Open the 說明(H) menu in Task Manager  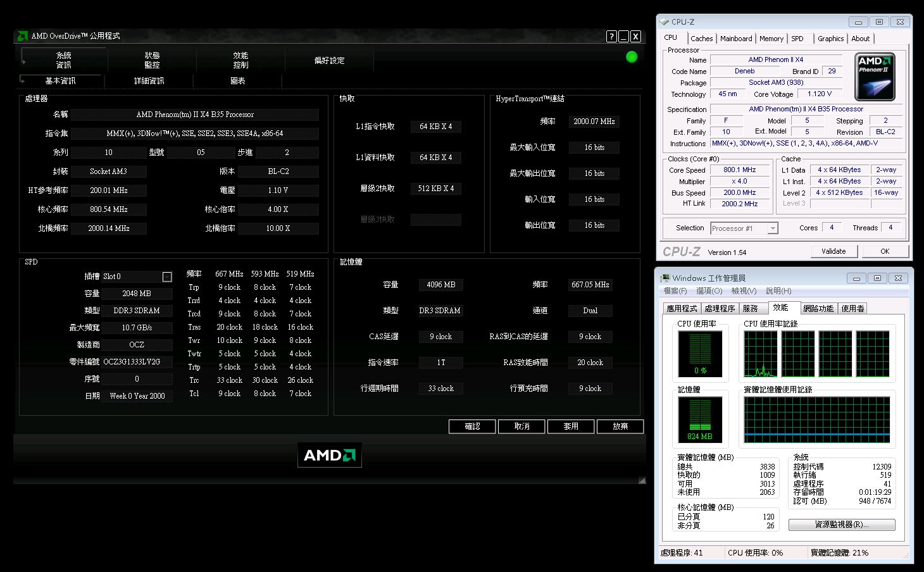(x=778, y=291)
